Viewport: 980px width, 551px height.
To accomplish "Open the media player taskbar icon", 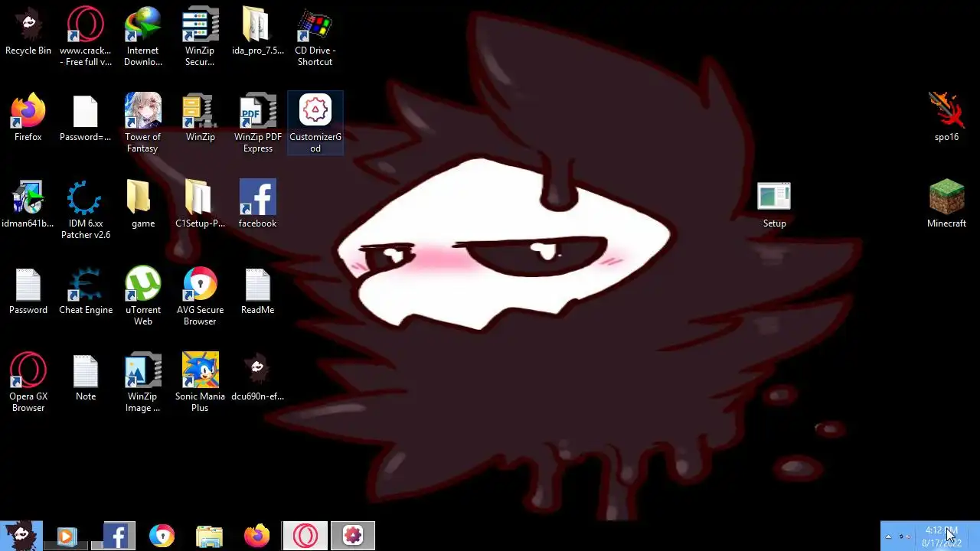I will point(67,536).
